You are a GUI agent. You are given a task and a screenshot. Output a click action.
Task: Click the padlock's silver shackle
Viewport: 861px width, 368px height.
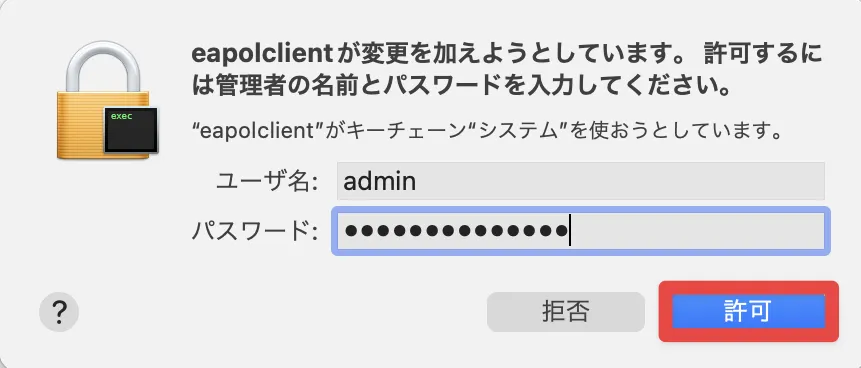pos(103,66)
